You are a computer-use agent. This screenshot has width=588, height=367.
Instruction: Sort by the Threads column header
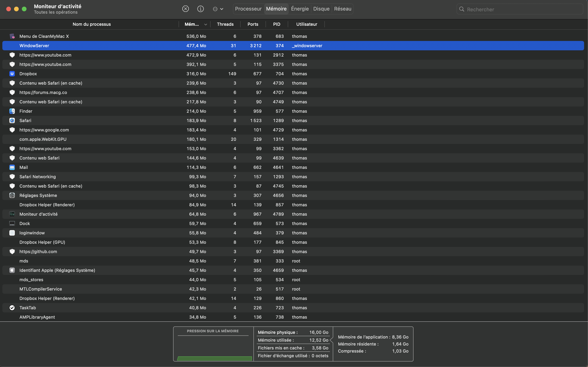coord(225,24)
